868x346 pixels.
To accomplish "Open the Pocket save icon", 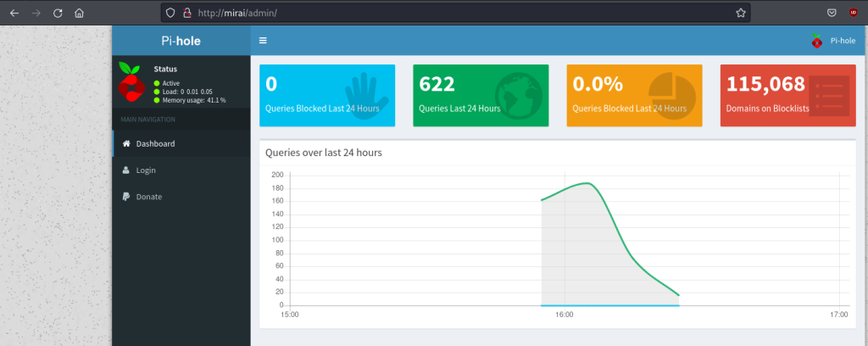I will 832,13.
